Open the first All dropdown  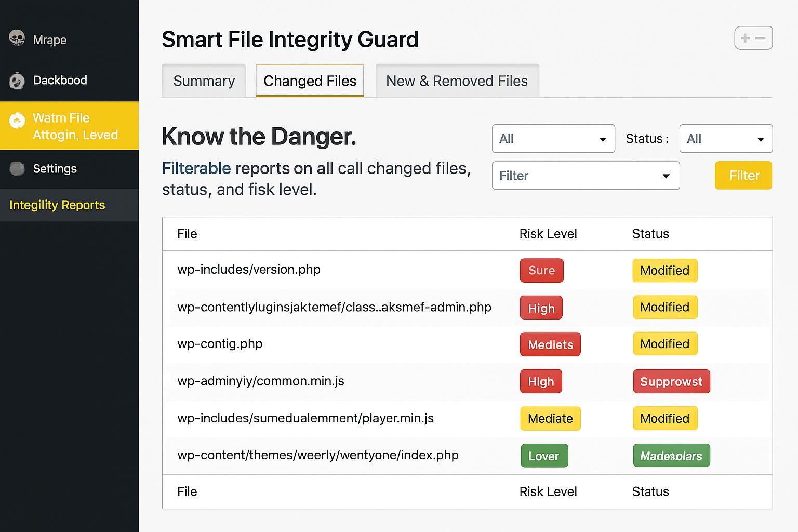(x=553, y=139)
